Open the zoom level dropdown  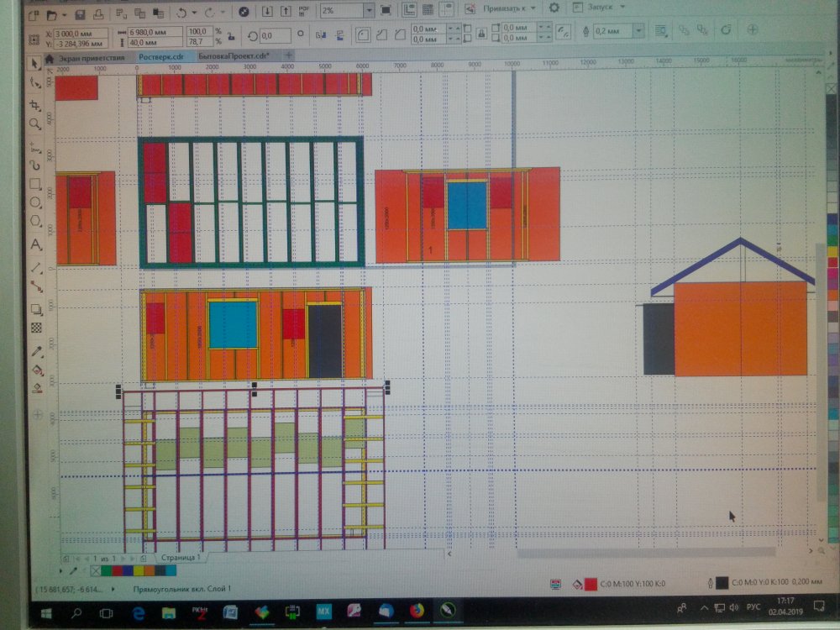tap(370, 10)
